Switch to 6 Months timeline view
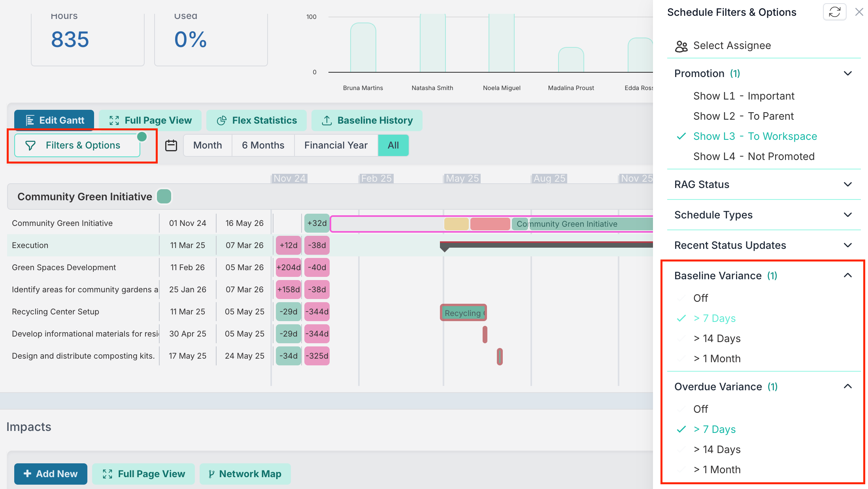This screenshot has height=489, width=868. tap(263, 145)
